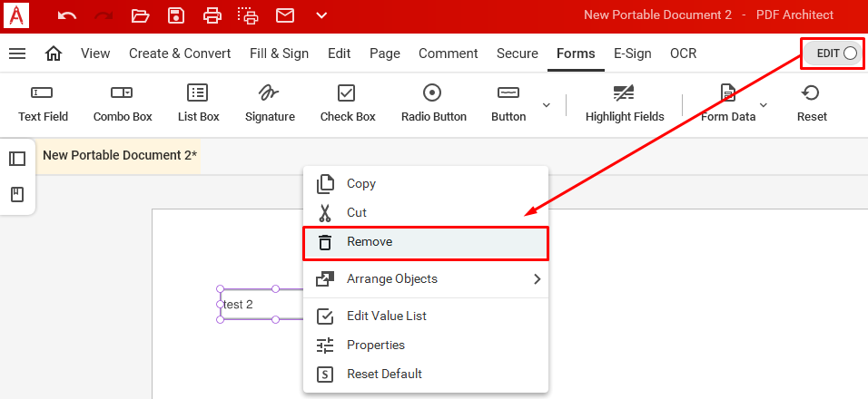Click the 'test 2' form field
868x399 pixels.
coord(261,305)
